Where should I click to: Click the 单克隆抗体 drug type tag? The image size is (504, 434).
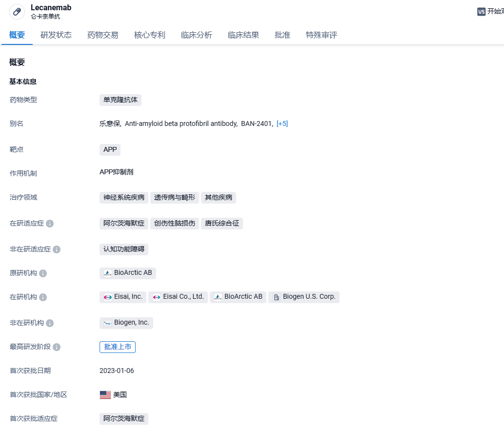(121, 100)
